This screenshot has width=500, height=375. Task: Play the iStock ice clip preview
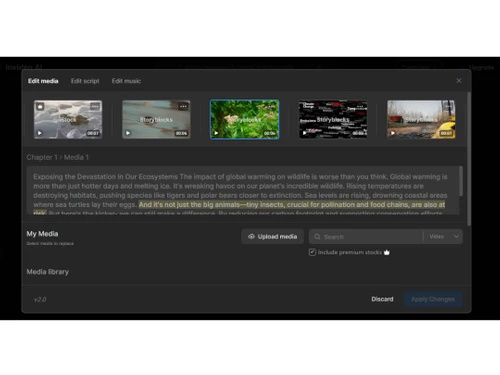[x=40, y=133]
